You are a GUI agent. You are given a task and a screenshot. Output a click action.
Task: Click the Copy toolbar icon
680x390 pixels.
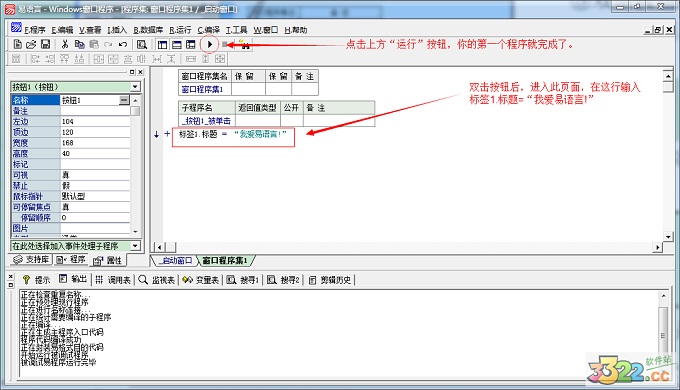(x=79, y=44)
